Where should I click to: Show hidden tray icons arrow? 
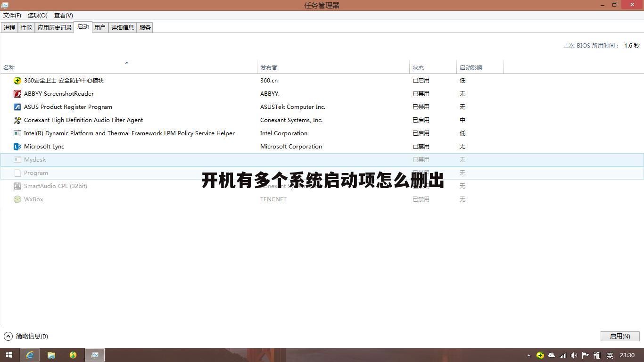pyautogui.click(x=528, y=355)
